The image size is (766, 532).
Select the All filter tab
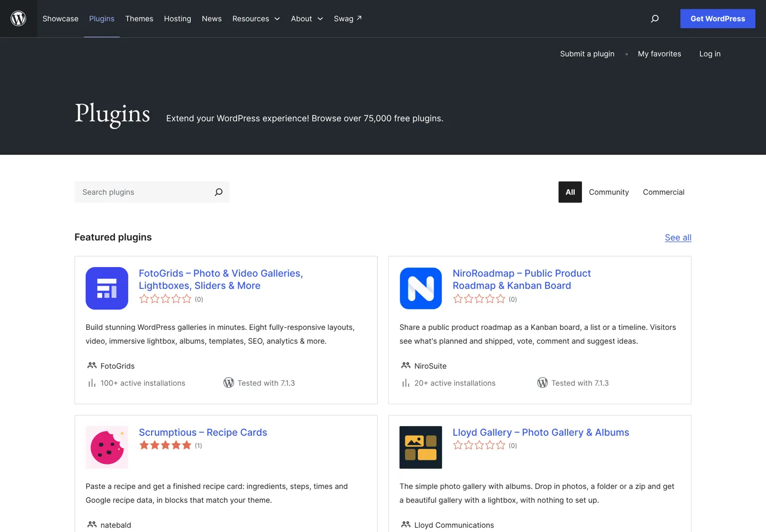pos(570,192)
